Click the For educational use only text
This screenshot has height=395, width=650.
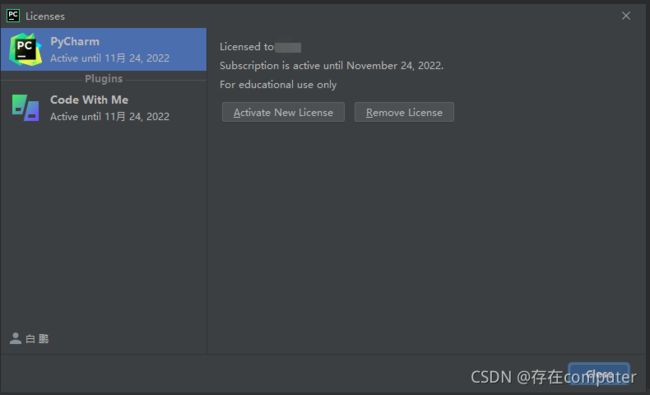278,85
